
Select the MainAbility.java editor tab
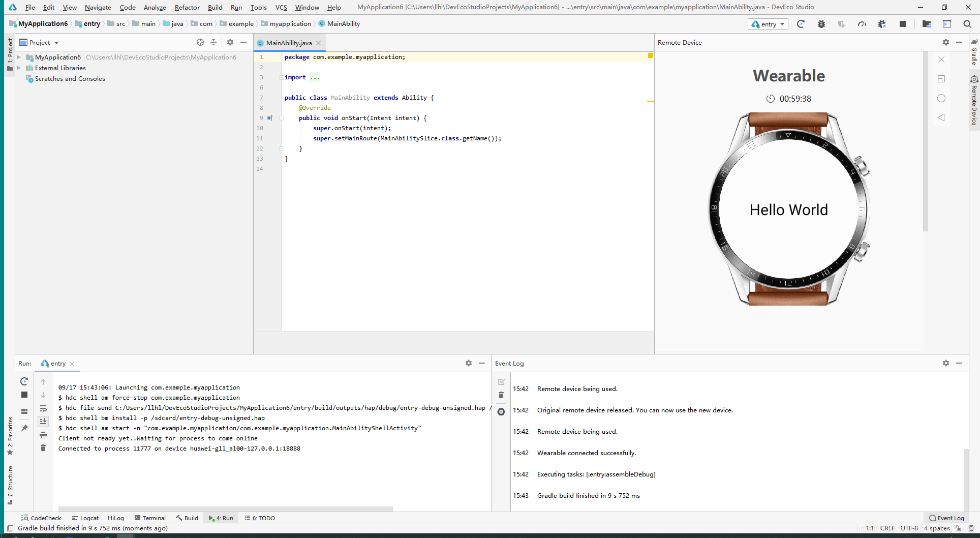[289, 43]
